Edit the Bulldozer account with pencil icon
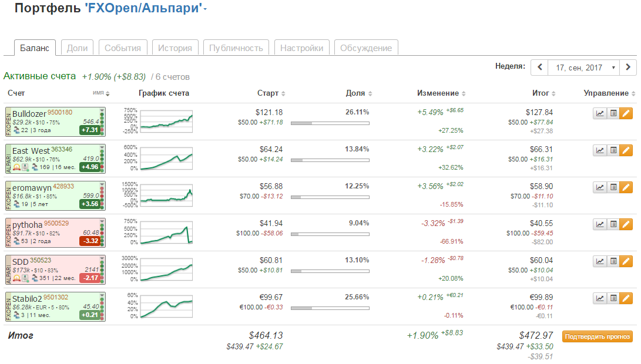The height and width of the screenshot is (364, 641). [x=626, y=113]
